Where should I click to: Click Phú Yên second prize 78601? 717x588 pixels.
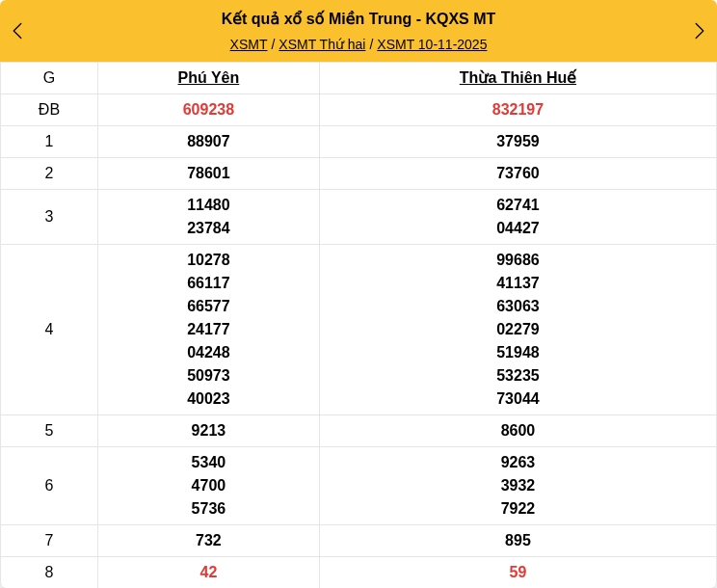[208, 174]
